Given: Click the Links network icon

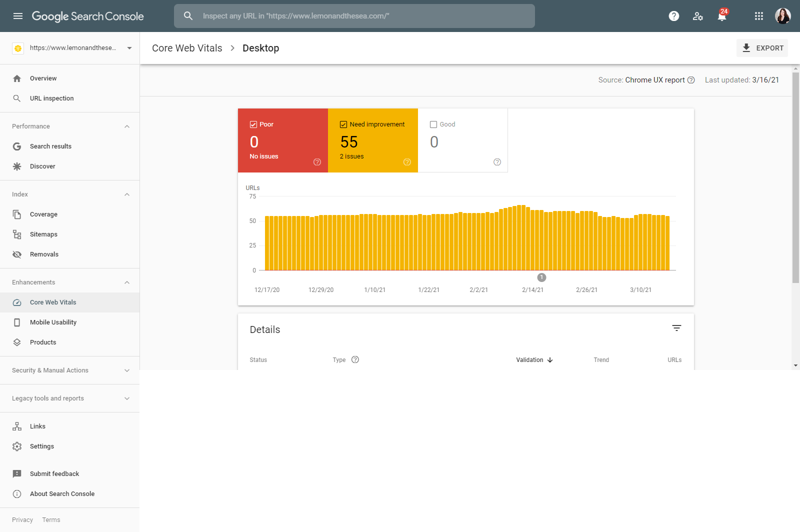Looking at the screenshot, I should pos(17,426).
